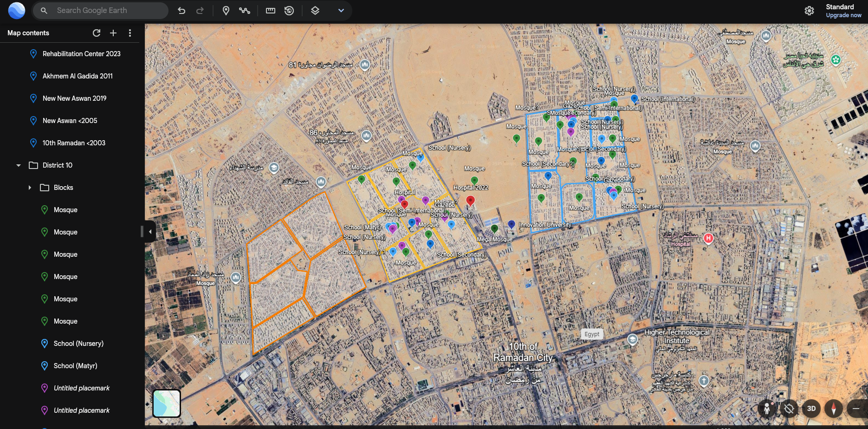Open the Historical imagery tool

(289, 11)
